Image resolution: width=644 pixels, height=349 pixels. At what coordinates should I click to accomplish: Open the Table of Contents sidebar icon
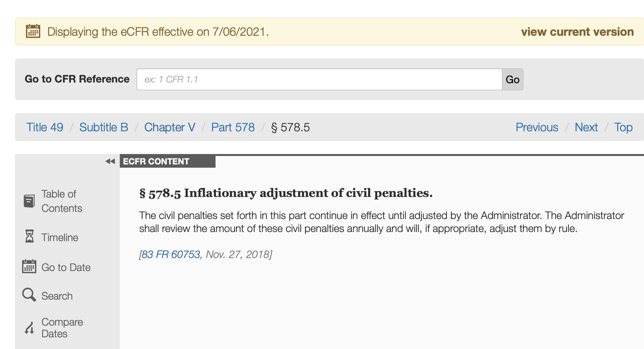pos(30,200)
